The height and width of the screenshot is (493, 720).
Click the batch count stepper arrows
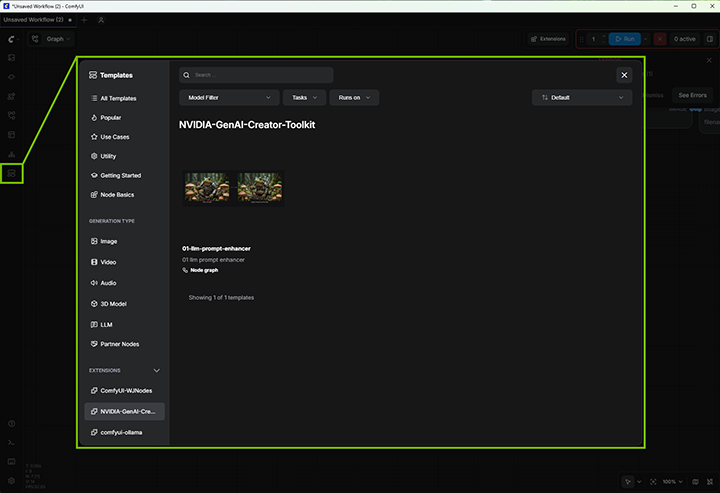click(x=604, y=39)
